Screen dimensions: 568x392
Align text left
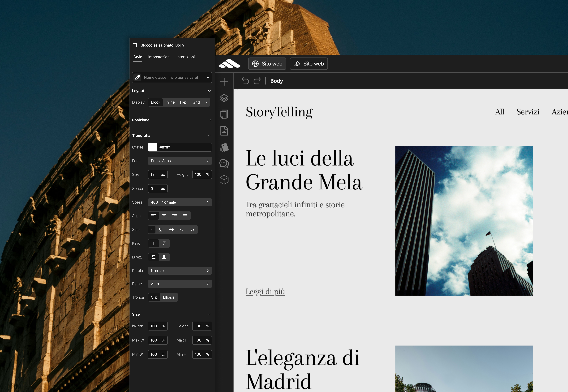pos(153,216)
